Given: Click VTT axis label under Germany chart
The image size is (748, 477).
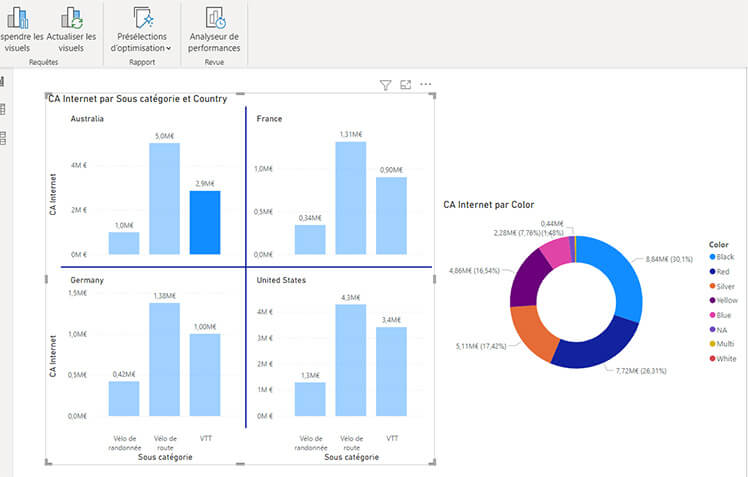Looking at the screenshot, I should pos(206,438).
